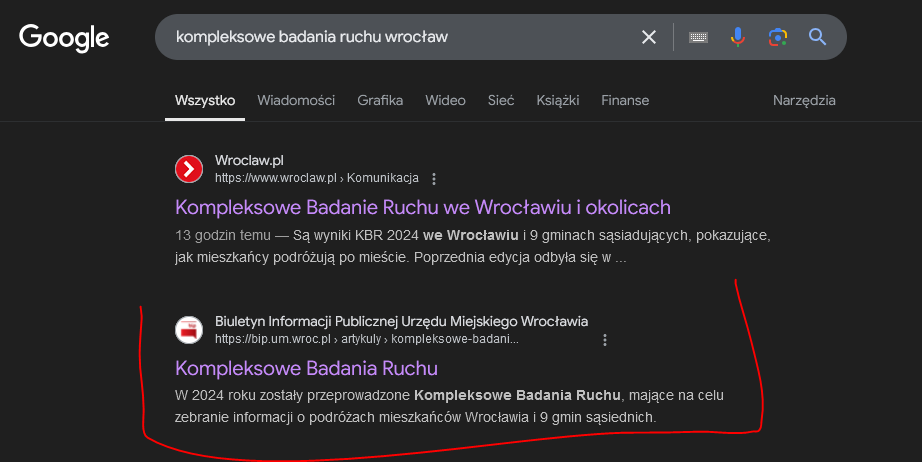Click the Wroclaw.pl red arrow favicon

click(x=189, y=169)
